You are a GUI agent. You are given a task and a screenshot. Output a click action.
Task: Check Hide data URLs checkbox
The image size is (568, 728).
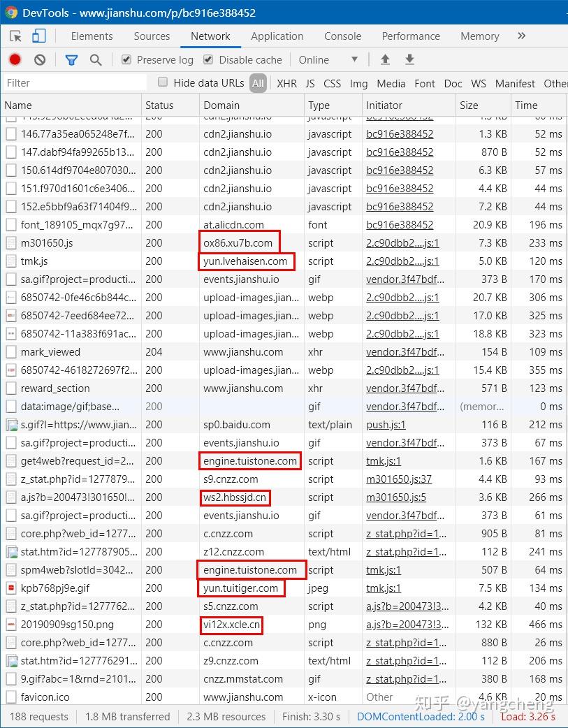pos(163,82)
